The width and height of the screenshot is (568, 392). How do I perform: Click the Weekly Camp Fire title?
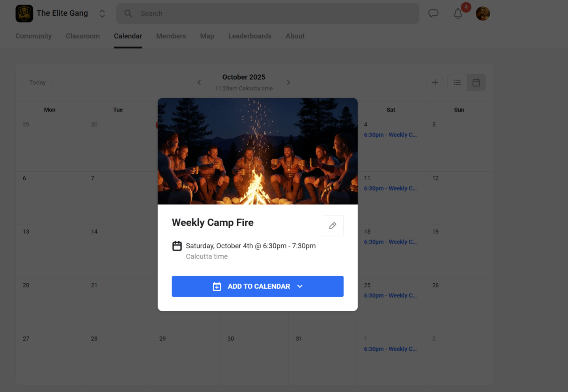[213, 223]
